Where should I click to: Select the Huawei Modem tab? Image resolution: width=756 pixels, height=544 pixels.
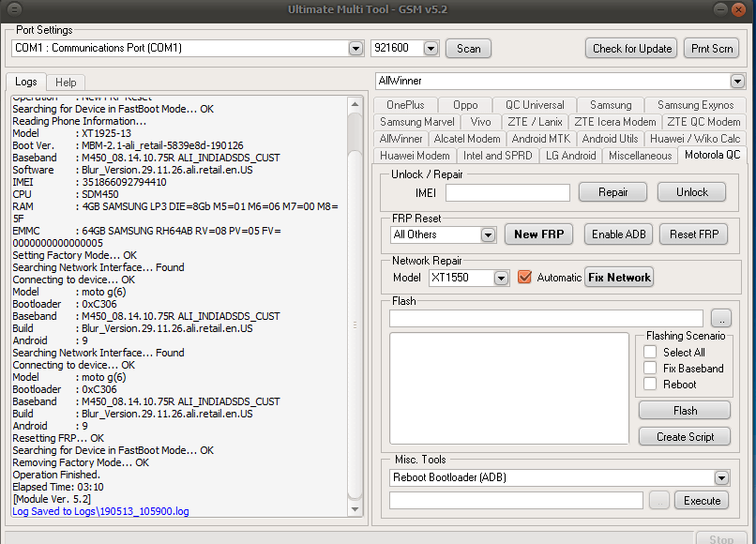[x=415, y=156]
